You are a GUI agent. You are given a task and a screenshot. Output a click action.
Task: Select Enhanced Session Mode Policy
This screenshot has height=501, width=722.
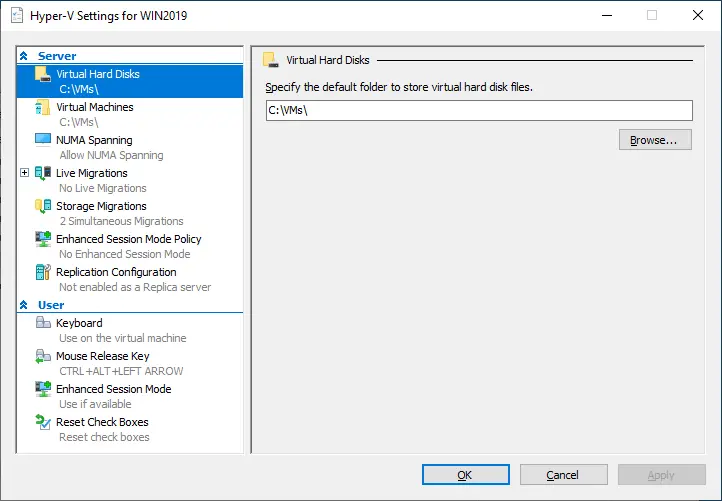[x=130, y=246]
